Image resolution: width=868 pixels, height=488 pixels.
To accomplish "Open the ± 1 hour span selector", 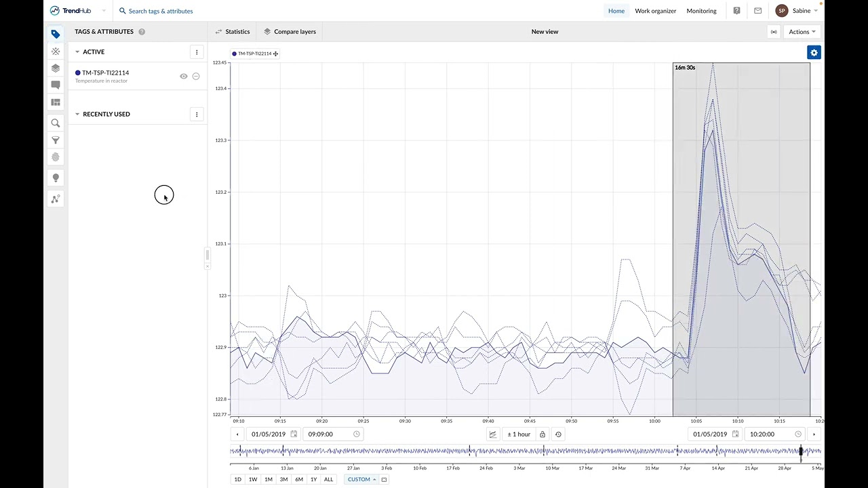I will coord(519,434).
